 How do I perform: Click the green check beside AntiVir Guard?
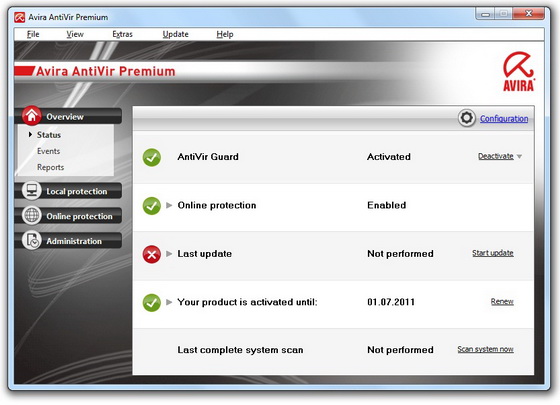(x=152, y=158)
